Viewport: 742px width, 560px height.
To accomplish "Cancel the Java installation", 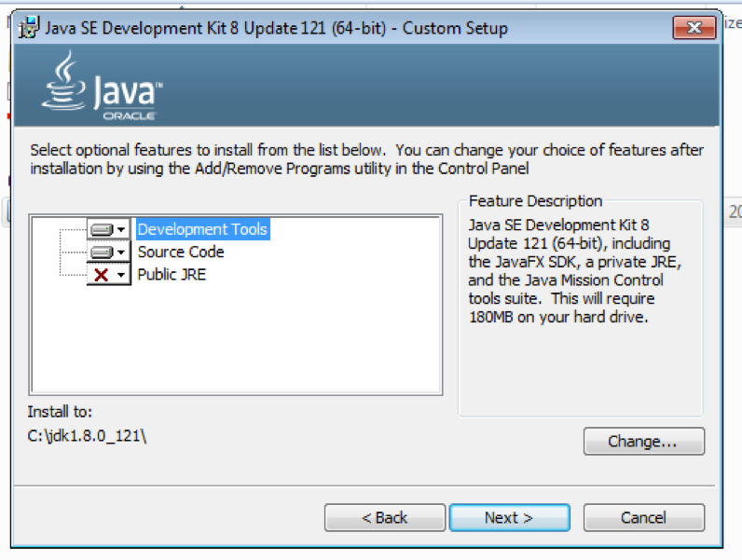I will [644, 517].
